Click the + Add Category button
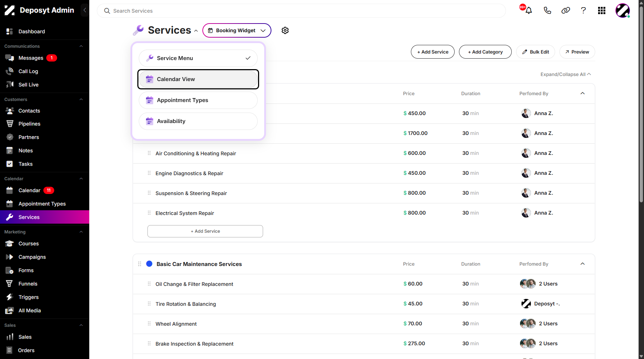 485,52
